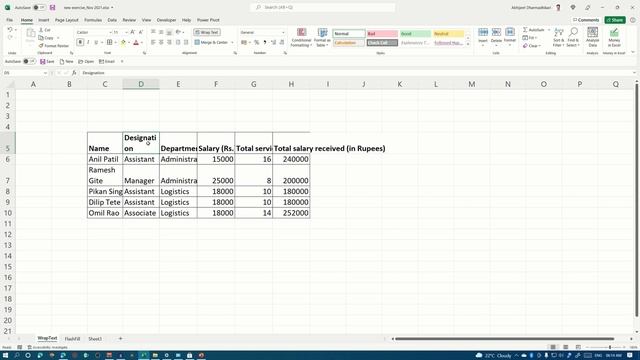Open Sort & Filter menu
This screenshot has height=360, width=640.
[x=558, y=38]
